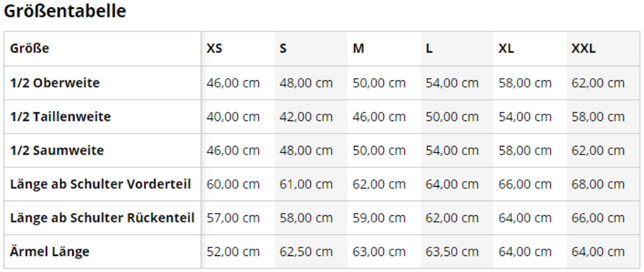Click the XXL column header

point(584,48)
